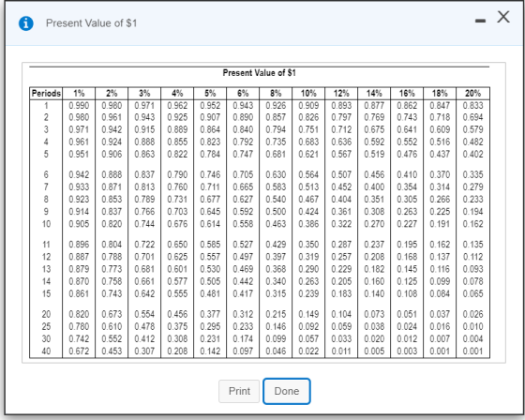Click the bold 'Present Value of $1' table title
The height and width of the screenshot is (420, 525).
(259, 73)
